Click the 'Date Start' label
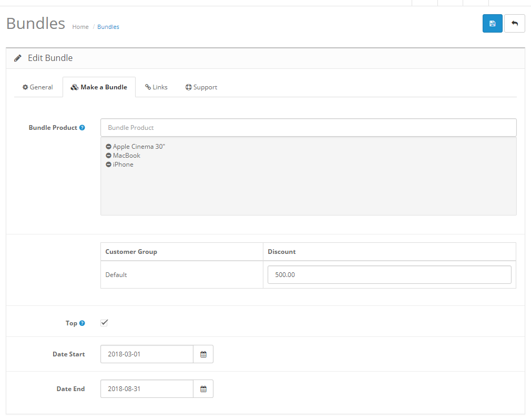 (x=68, y=354)
